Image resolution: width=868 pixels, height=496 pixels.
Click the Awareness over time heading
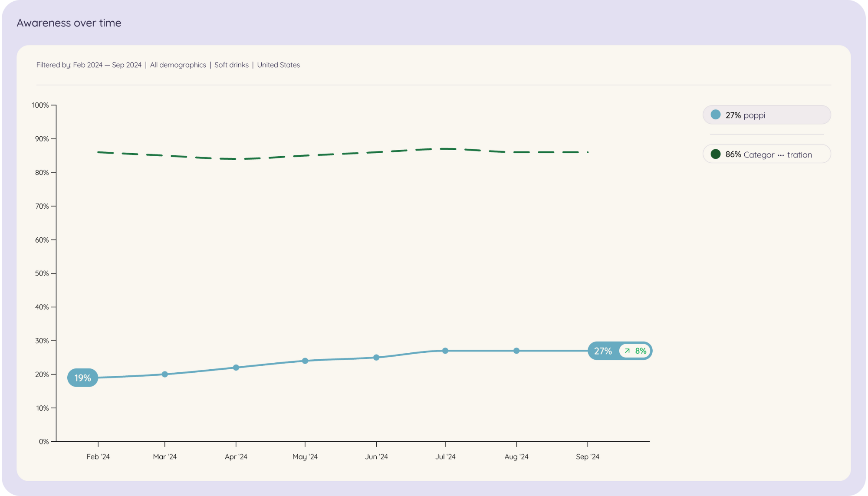tap(69, 23)
